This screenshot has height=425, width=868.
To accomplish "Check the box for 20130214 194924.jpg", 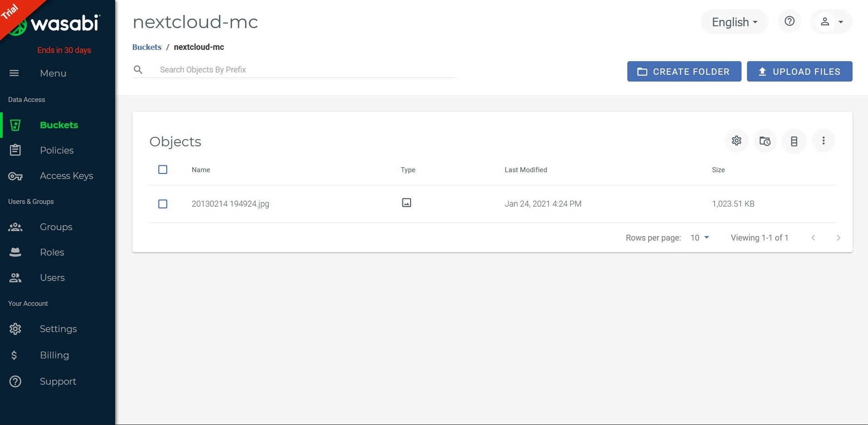I will coord(163,204).
